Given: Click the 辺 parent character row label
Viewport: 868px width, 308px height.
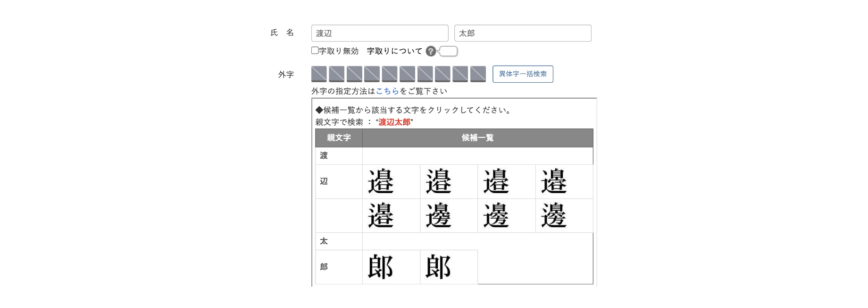Looking at the screenshot, I should click(x=324, y=181).
